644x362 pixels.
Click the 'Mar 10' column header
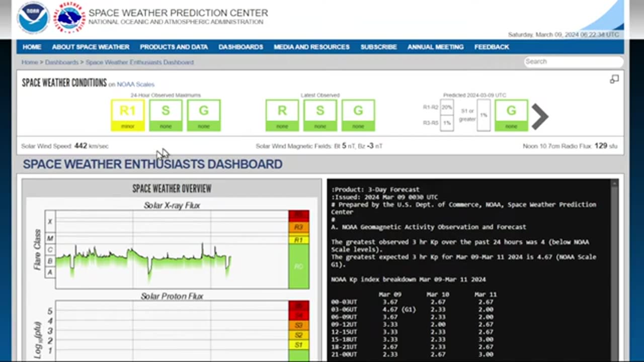coord(438,294)
